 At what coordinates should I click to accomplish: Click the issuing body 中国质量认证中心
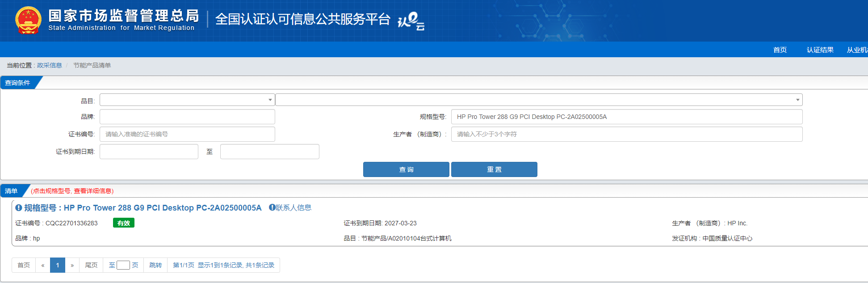pyautogui.click(x=727, y=238)
